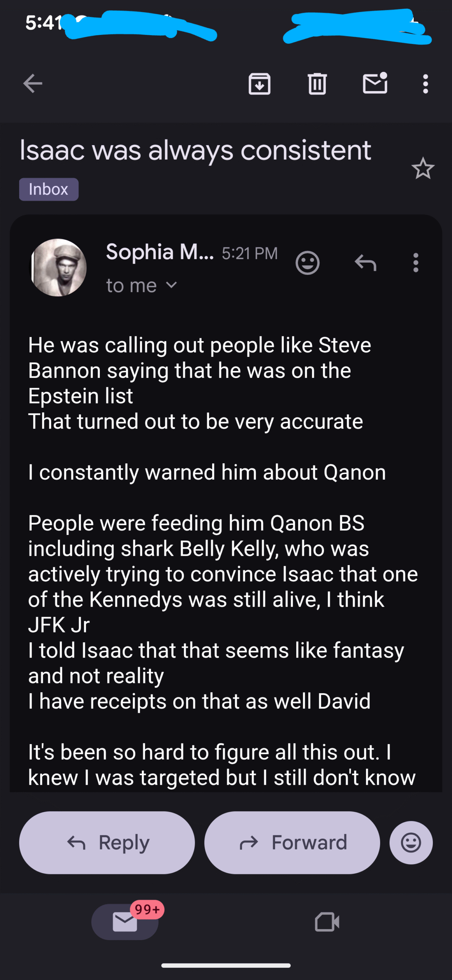The height and width of the screenshot is (980, 452).
Task: Open the message-level three-dot menu
Action: tap(416, 263)
